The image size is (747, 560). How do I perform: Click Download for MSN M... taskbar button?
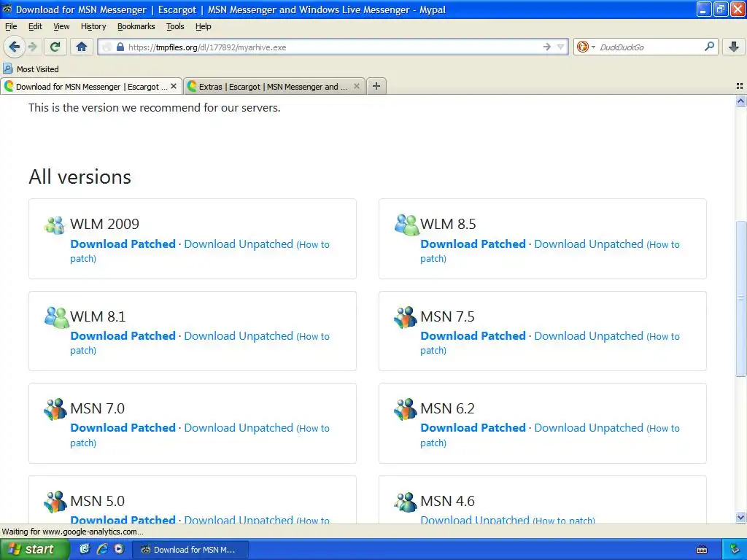pos(190,550)
